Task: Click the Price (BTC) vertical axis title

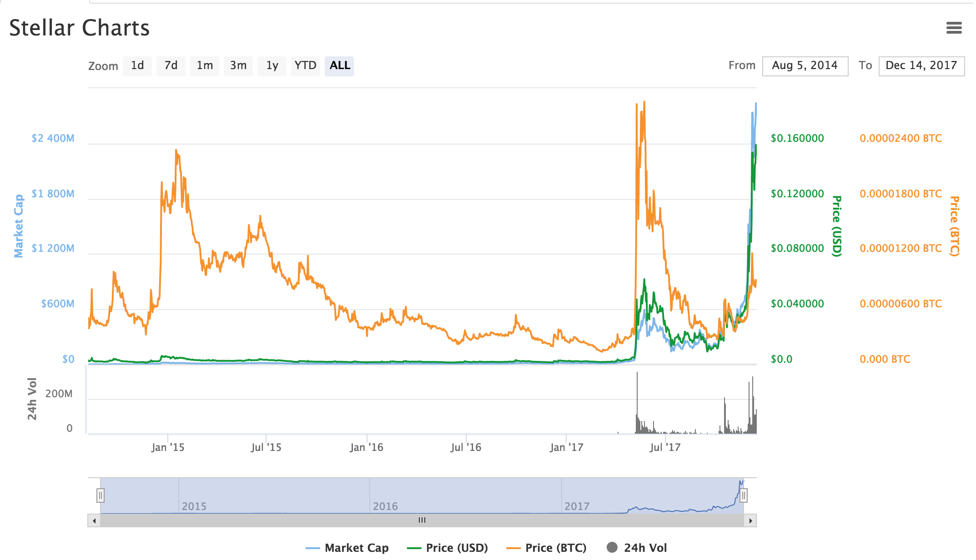Action: click(955, 226)
